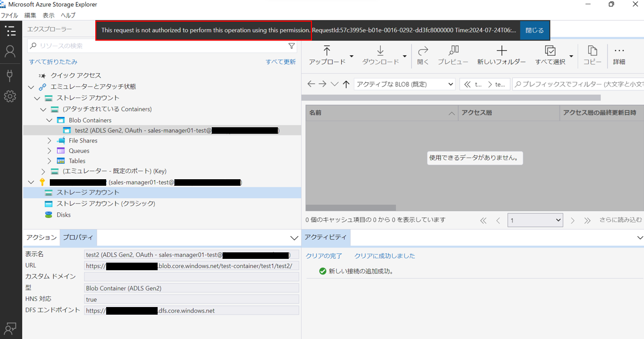
Task: Click the すべて折りたたみ link
Action: point(53,62)
